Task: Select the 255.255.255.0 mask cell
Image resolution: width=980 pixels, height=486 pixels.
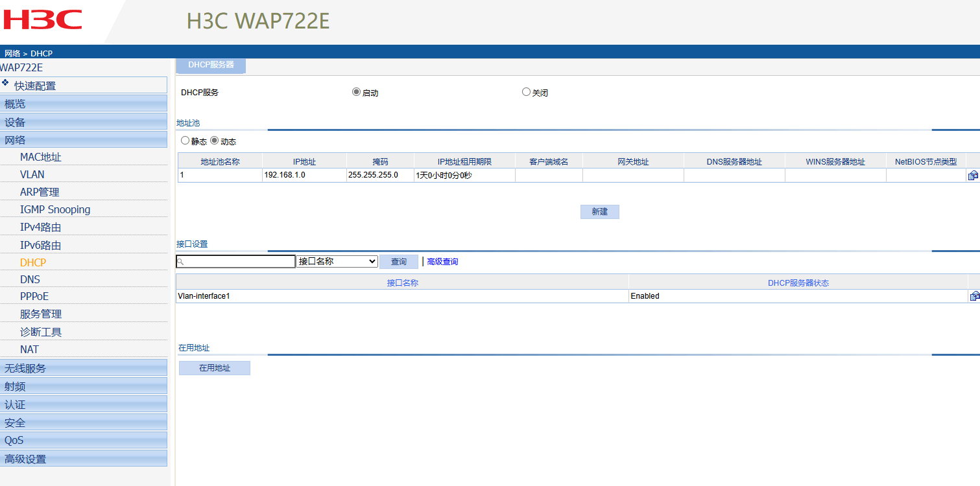Action: pyautogui.click(x=380, y=175)
